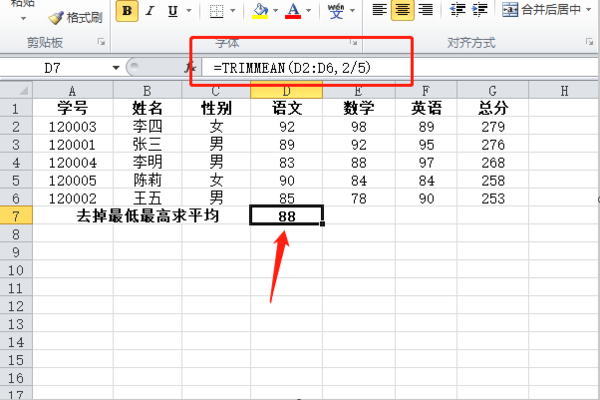
Task: Click cell containing 张三
Action: coord(147,144)
